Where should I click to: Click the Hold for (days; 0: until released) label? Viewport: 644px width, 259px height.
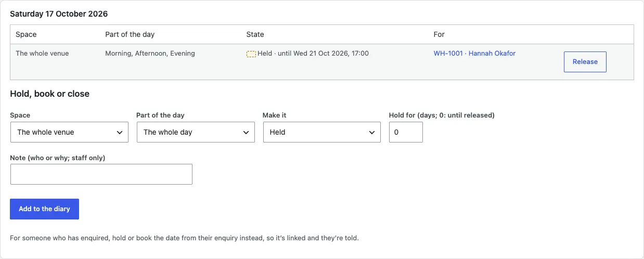coord(442,115)
